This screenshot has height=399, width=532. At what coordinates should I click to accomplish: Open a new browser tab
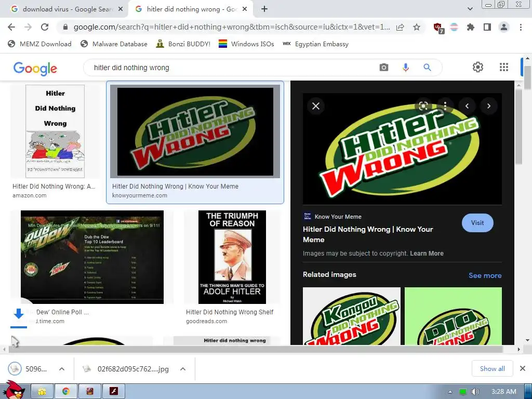pyautogui.click(x=264, y=9)
